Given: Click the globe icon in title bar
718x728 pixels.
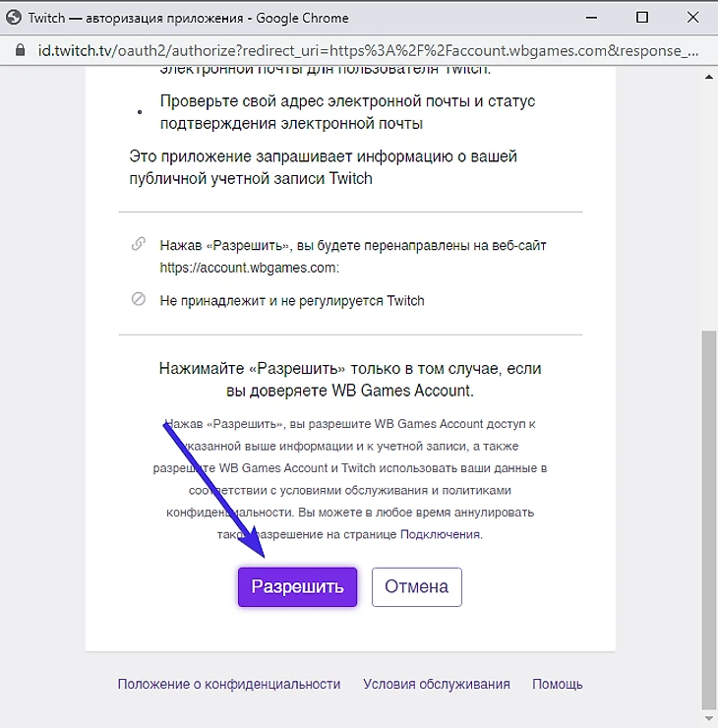Looking at the screenshot, I should [x=14, y=18].
